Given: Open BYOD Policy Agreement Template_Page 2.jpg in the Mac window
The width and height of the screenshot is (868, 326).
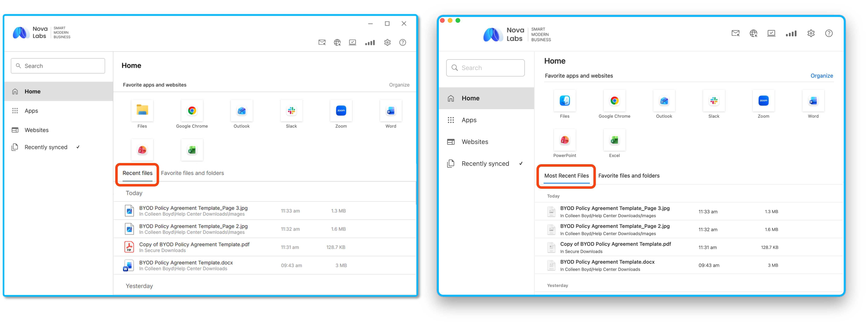Looking at the screenshot, I should point(688,230).
